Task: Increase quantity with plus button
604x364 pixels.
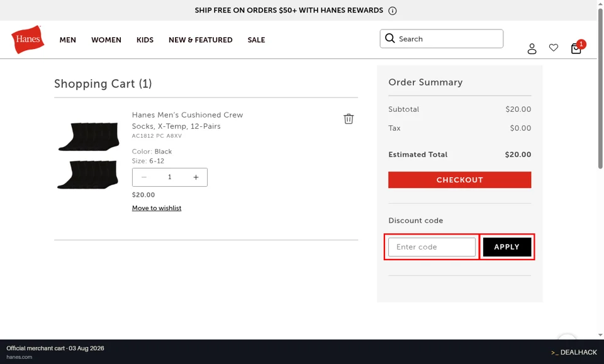Action: click(x=196, y=177)
